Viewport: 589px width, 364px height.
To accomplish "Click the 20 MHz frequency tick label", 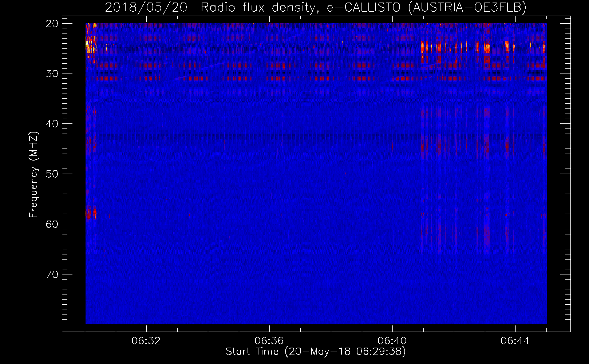I will click(x=52, y=24).
